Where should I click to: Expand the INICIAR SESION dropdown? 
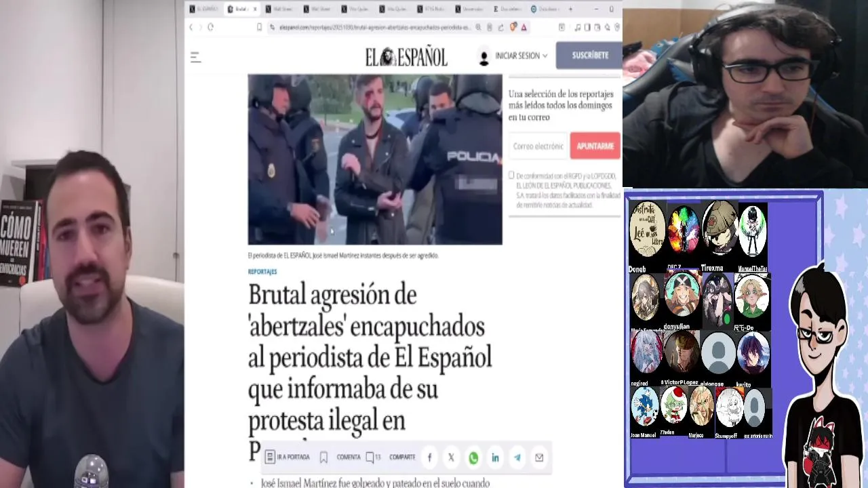click(x=521, y=56)
